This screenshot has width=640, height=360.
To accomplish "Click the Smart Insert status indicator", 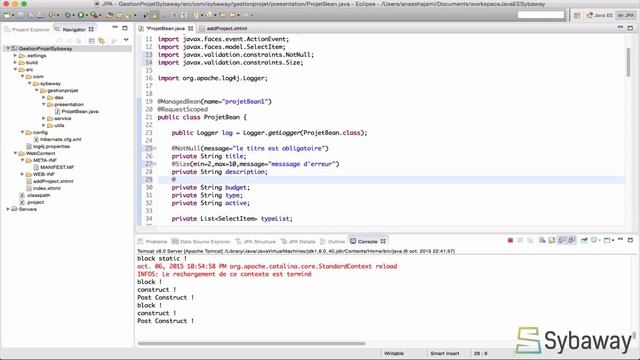I will [x=444, y=353].
